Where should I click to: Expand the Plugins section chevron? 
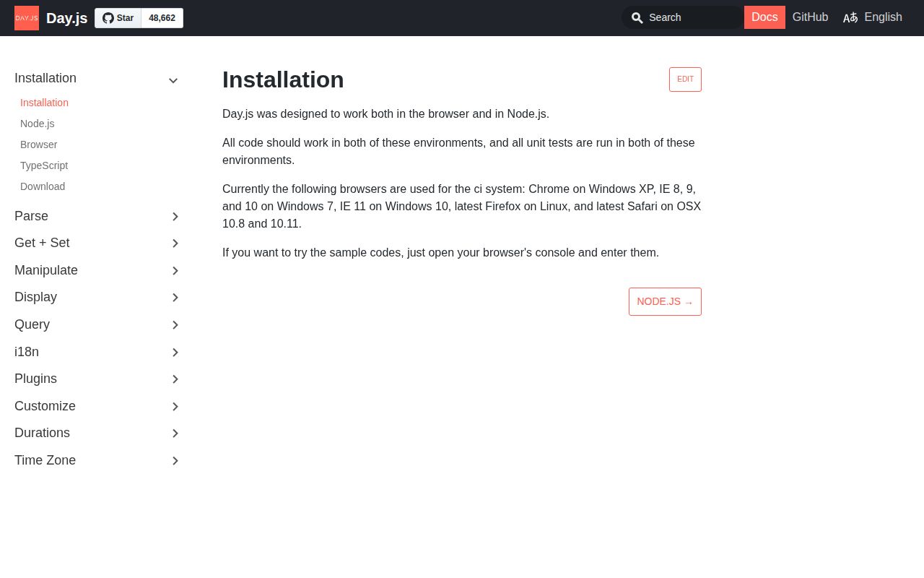[175, 379]
